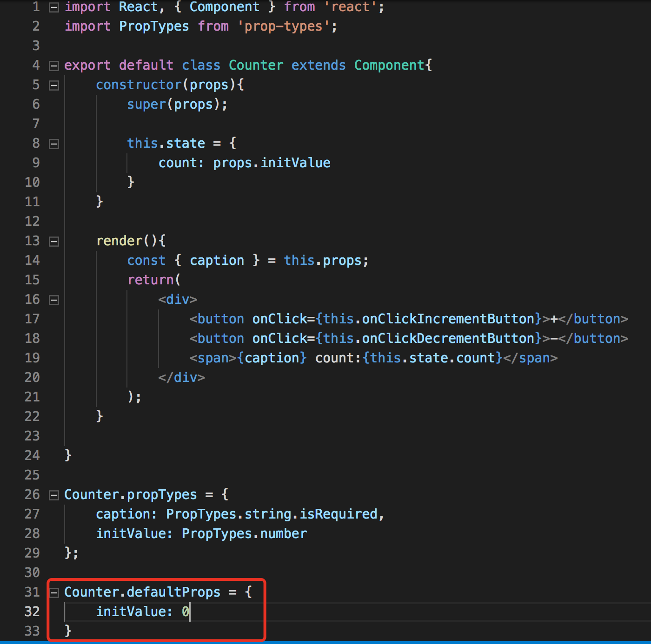Collapse the this.state fold on line 8
Image resolution: width=651 pixels, height=644 pixels.
[54, 144]
